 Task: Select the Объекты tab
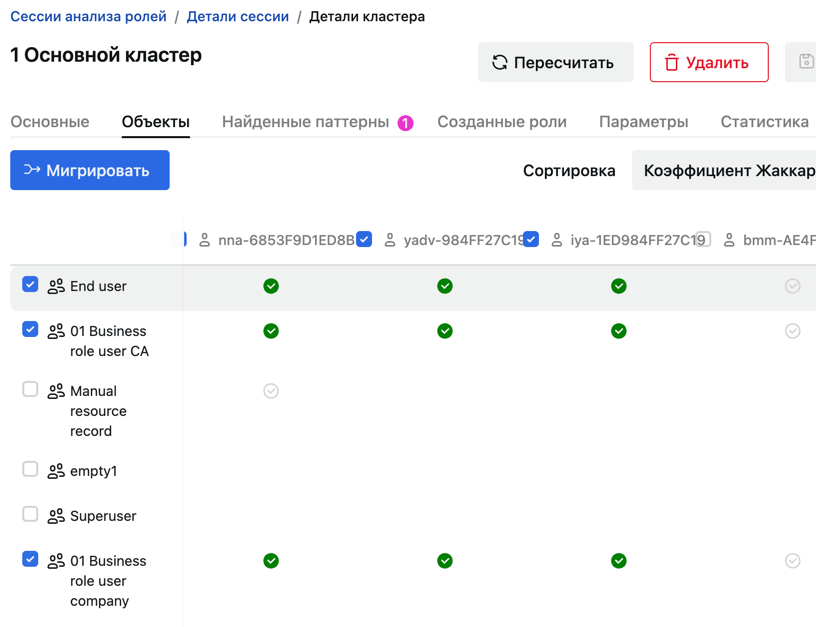click(156, 122)
